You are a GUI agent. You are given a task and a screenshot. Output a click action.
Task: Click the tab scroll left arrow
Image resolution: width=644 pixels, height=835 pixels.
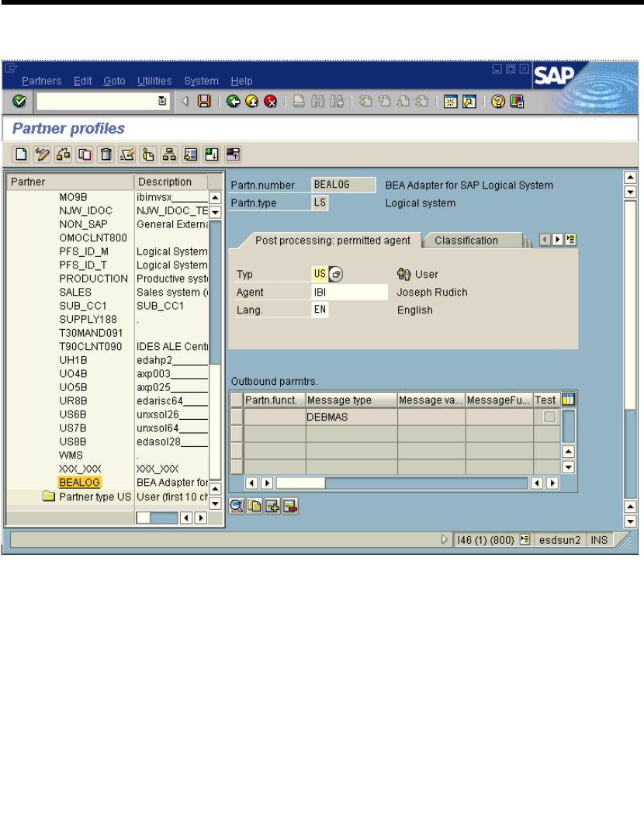pyautogui.click(x=545, y=240)
